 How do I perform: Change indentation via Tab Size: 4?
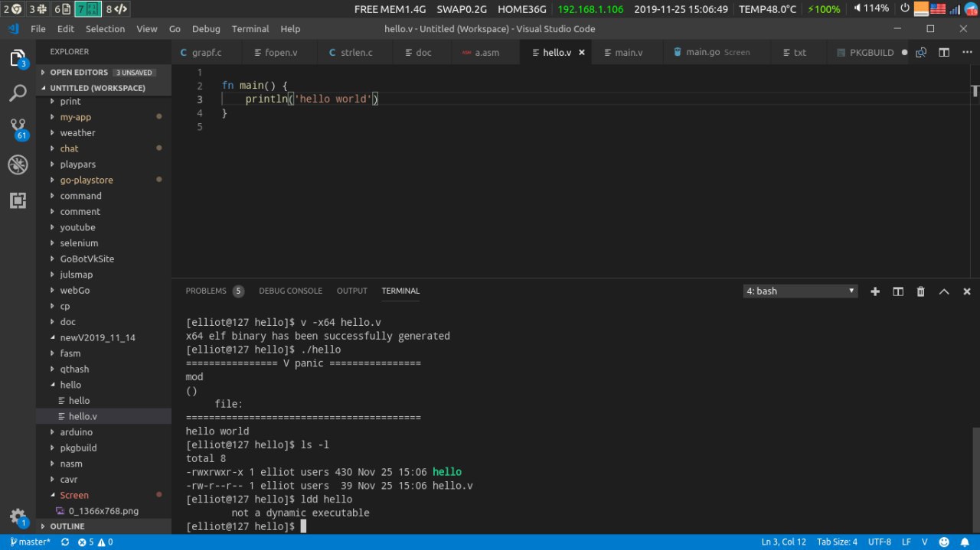(837, 542)
